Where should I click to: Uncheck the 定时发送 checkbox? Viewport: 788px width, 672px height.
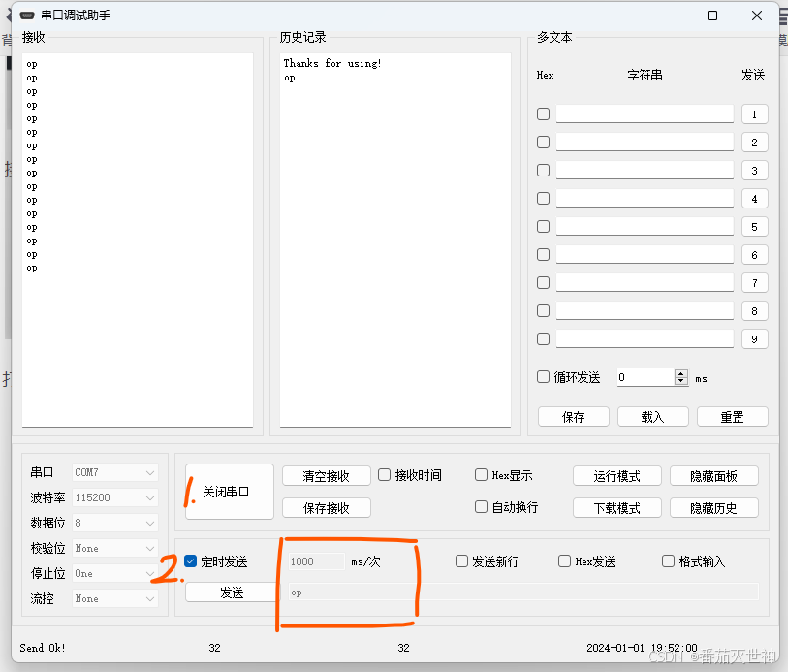click(x=191, y=561)
